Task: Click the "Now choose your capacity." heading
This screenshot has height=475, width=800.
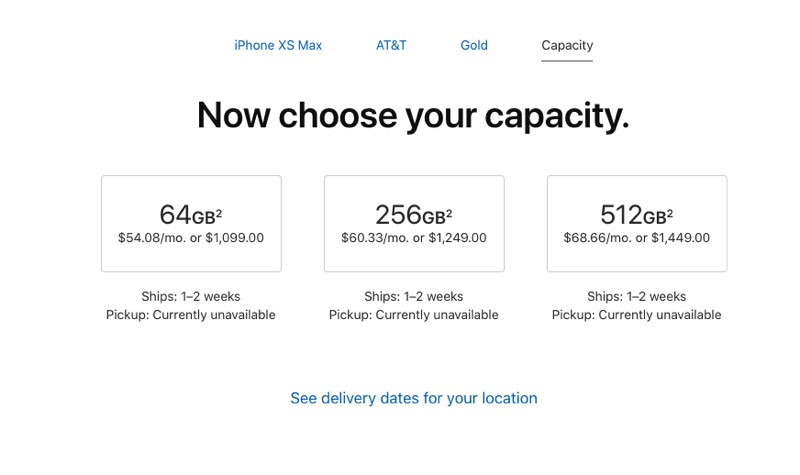Action: pos(413,115)
